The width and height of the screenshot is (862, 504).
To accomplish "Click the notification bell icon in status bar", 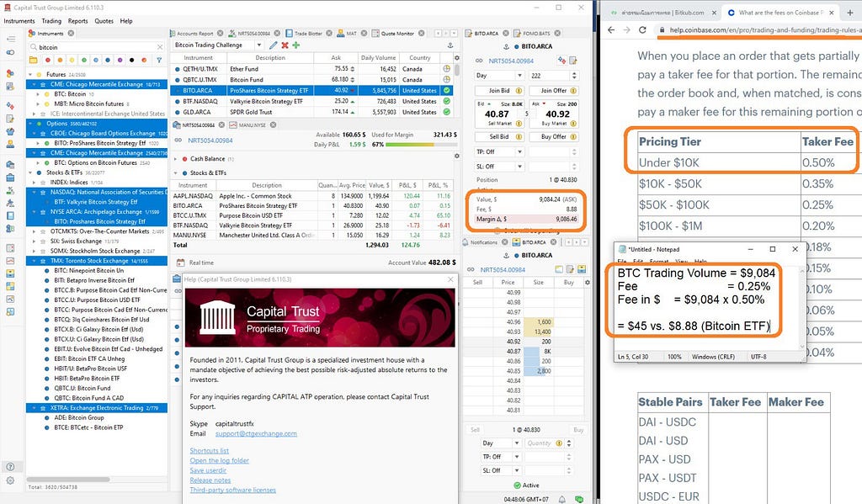I will [561, 499].
